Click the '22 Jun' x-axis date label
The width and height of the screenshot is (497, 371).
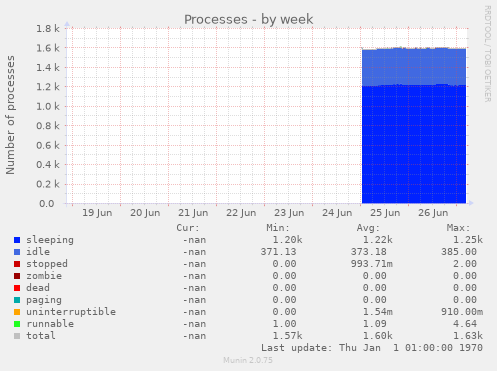241,213
